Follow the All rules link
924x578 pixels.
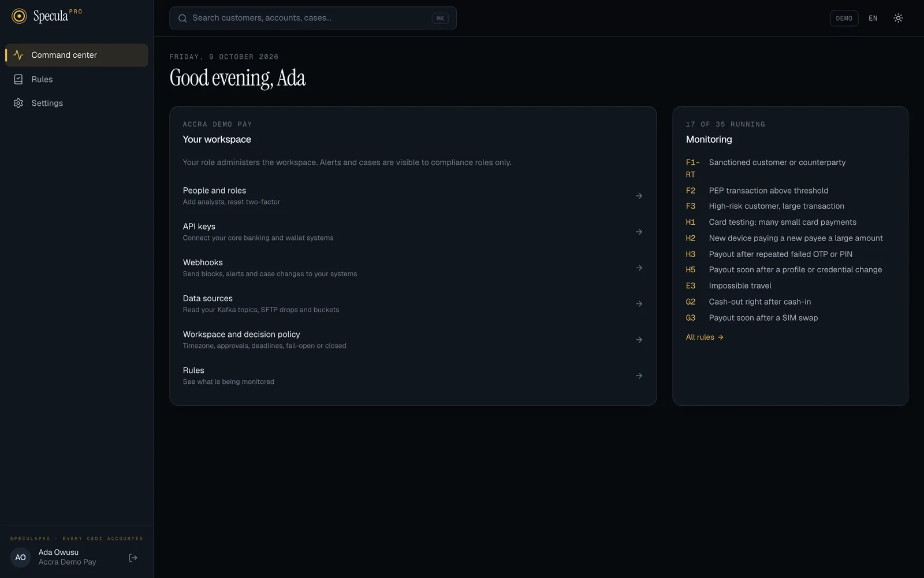click(705, 338)
